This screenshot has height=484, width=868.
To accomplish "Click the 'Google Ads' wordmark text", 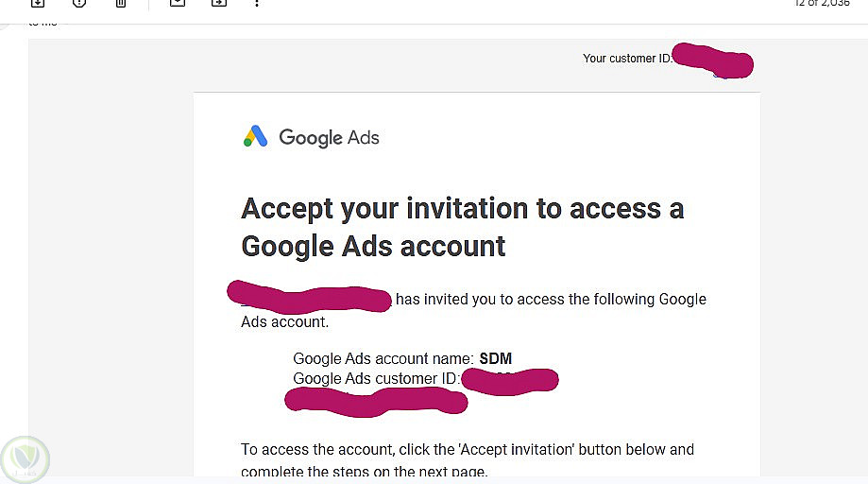I will click(329, 138).
